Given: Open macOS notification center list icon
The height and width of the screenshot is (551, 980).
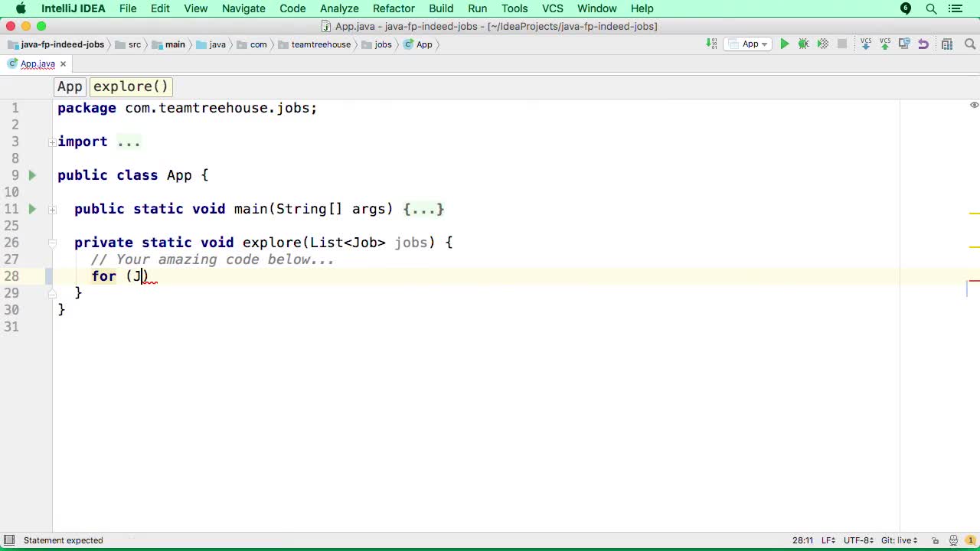Looking at the screenshot, I should pos(957,8).
